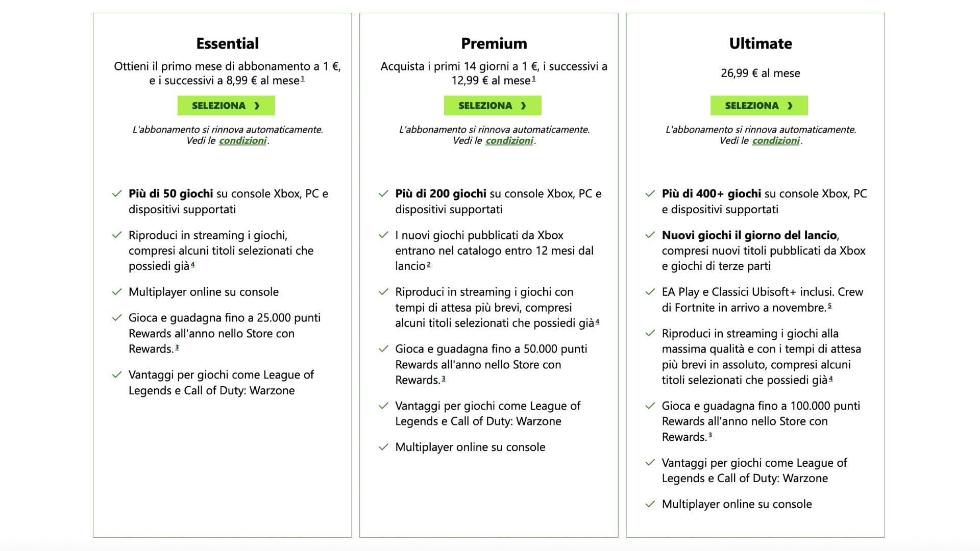The width and height of the screenshot is (980, 551).
Task: Click the checkmark beside 'Più di 200 giochi'
Action: click(383, 194)
